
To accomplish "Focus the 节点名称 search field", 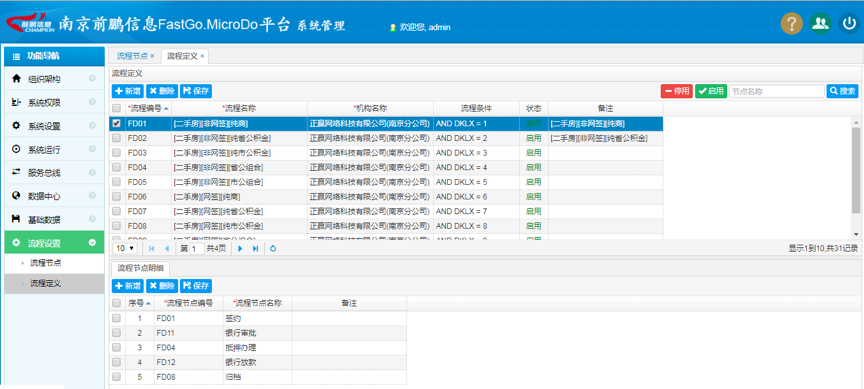I will pos(777,91).
